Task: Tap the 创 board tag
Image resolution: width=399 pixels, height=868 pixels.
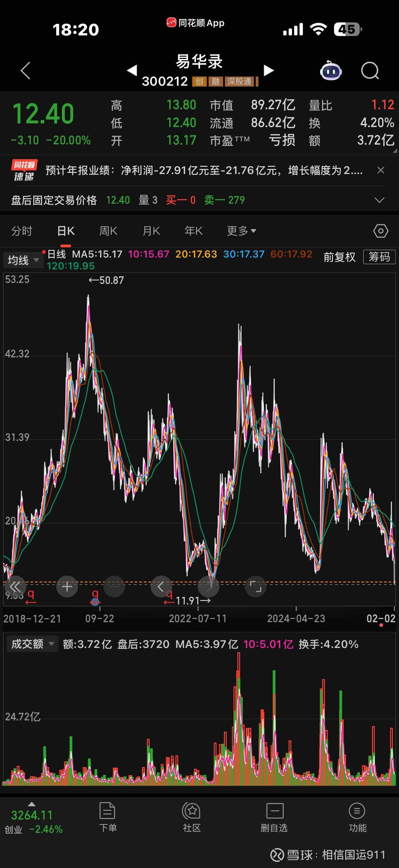Action: pyautogui.click(x=199, y=81)
